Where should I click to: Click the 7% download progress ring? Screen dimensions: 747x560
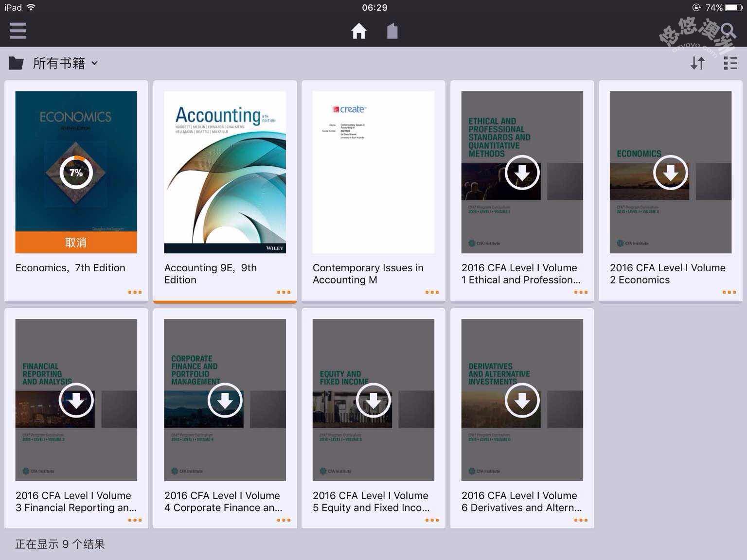click(x=76, y=172)
